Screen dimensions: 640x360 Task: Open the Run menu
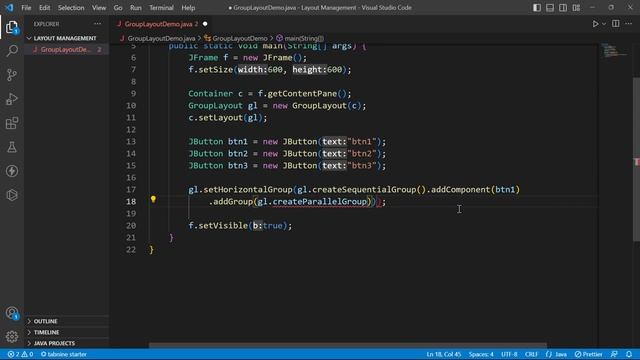click(136, 8)
